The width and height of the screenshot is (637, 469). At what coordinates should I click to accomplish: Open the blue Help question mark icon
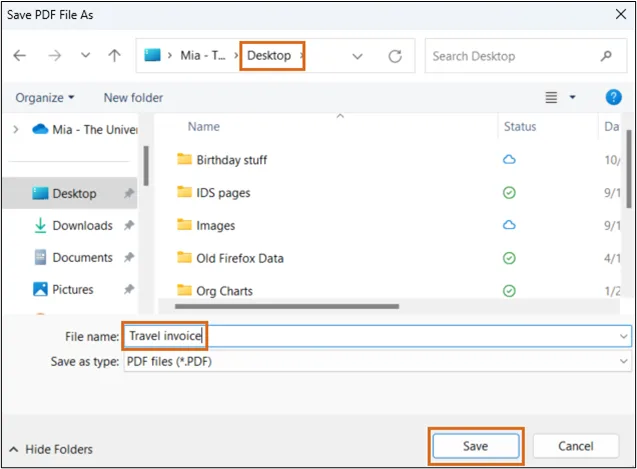(x=613, y=97)
